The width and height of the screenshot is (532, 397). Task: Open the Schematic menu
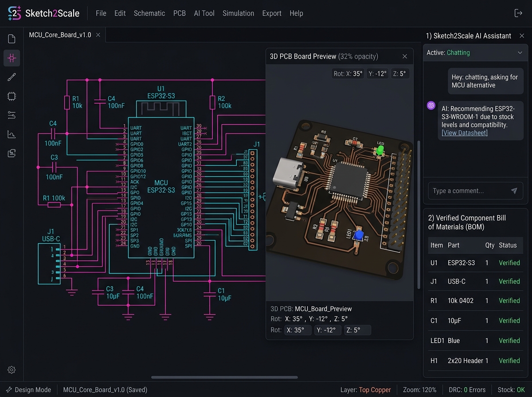click(x=149, y=13)
